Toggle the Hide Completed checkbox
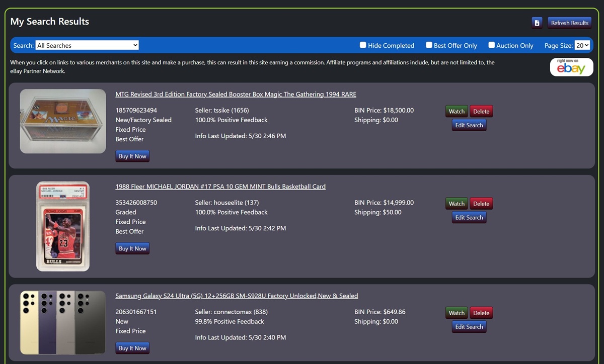Image resolution: width=604 pixels, height=364 pixels. pyautogui.click(x=362, y=45)
